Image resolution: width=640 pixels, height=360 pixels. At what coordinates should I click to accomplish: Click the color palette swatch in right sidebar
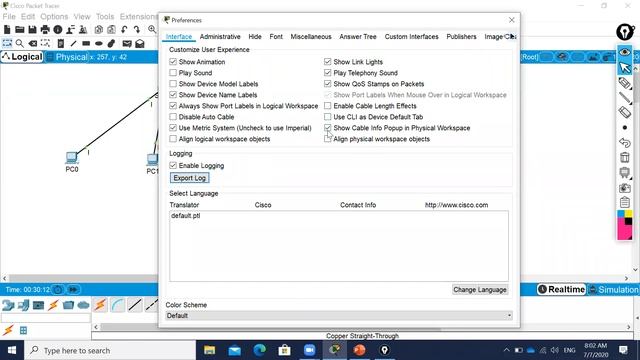click(x=624, y=225)
